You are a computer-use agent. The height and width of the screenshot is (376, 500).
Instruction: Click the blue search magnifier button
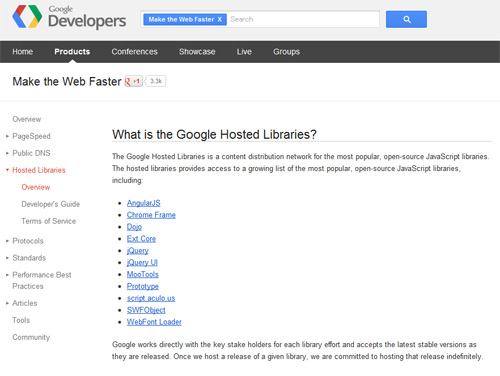click(x=406, y=19)
